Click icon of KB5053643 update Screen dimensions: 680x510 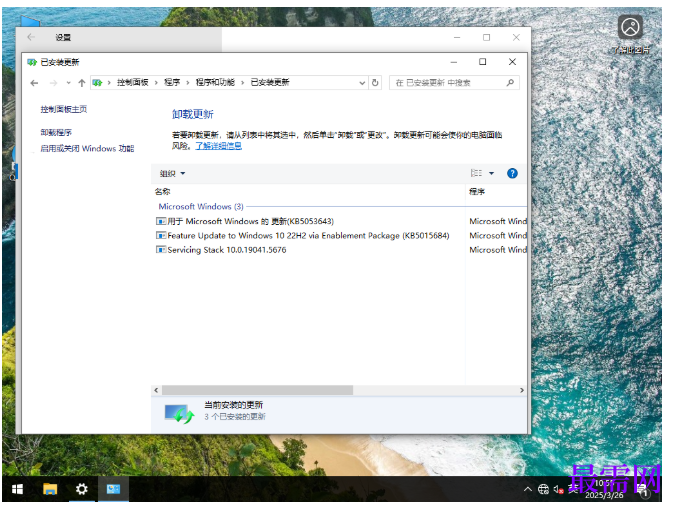click(161, 221)
